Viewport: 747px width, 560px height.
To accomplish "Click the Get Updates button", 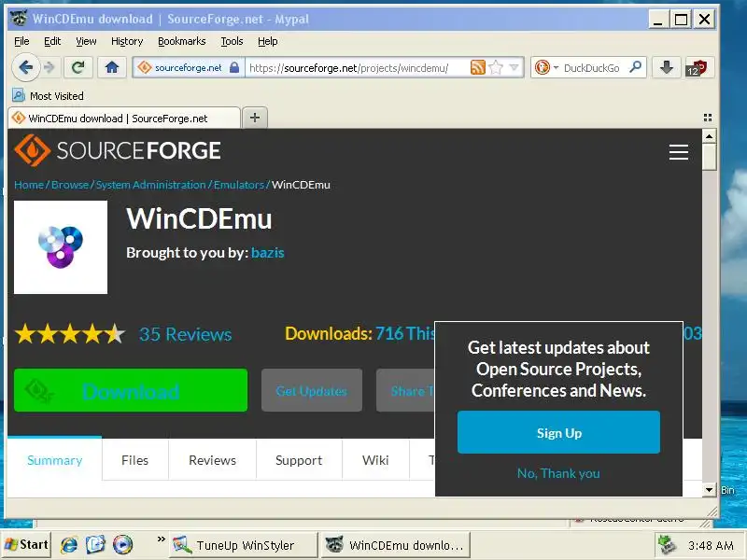I will click(x=312, y=390).
